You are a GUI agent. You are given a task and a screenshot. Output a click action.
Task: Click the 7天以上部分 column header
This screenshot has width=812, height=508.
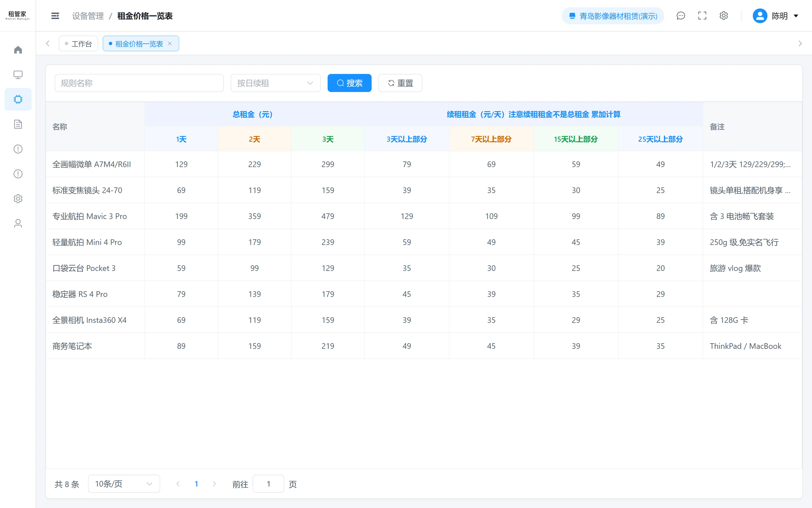click(x=491, y=139)
